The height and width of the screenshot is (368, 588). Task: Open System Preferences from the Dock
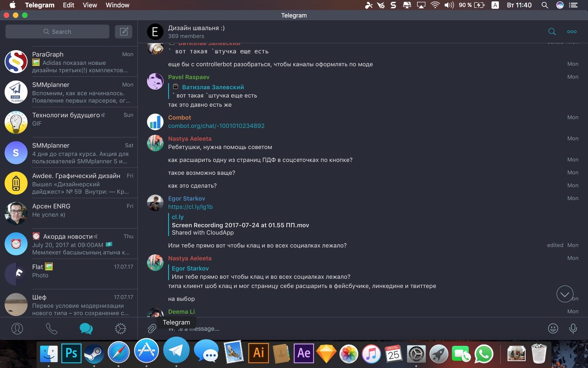[417, 354]
